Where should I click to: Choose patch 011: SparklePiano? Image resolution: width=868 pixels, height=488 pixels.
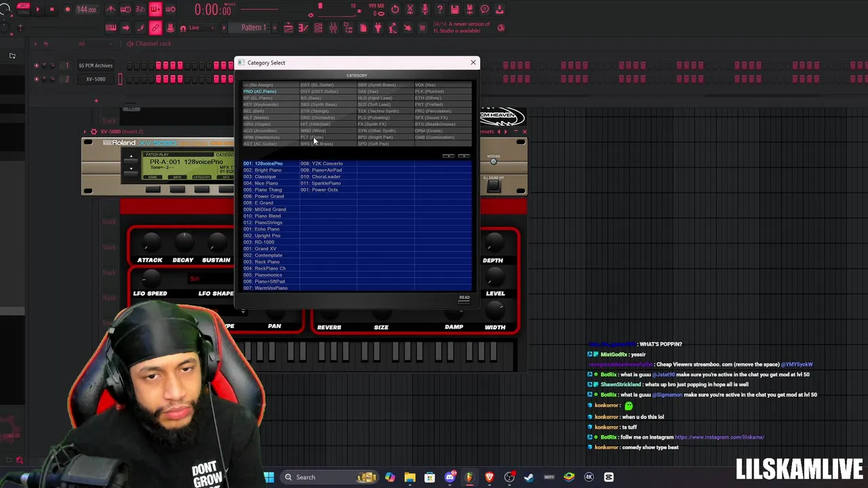click(328, 183)
